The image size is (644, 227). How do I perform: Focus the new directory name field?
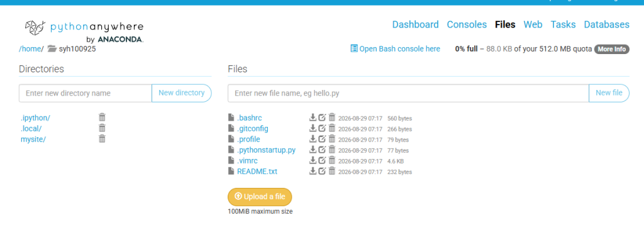click(x=86, y=93)
